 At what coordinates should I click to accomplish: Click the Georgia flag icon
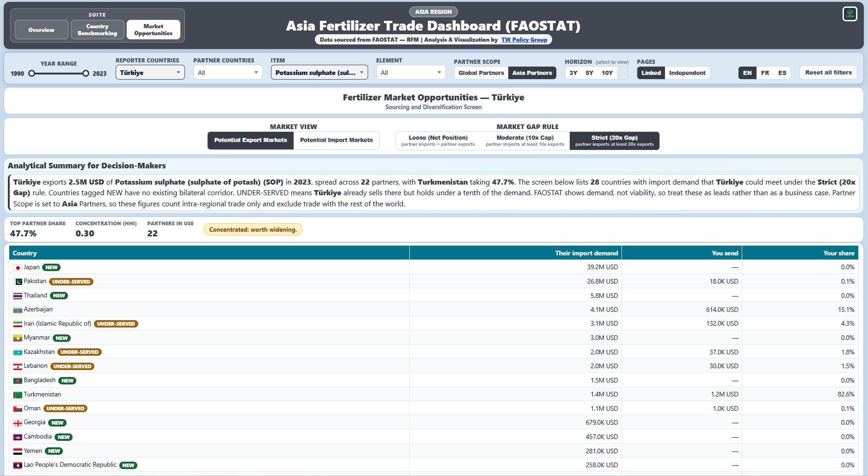tap(18, 423)
